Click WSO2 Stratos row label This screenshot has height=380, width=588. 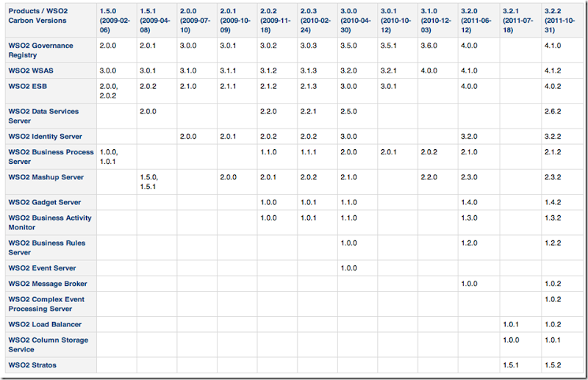tap(32, 365)
